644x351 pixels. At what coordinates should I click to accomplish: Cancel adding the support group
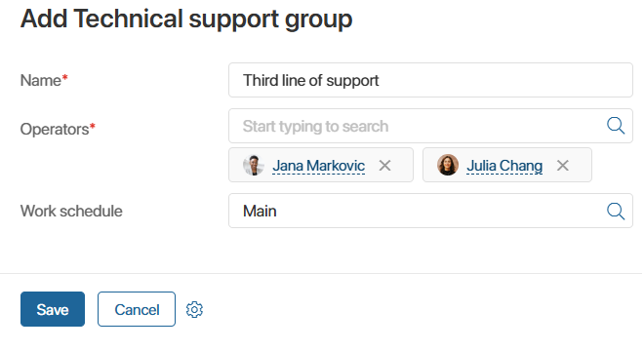click(137, 309)
